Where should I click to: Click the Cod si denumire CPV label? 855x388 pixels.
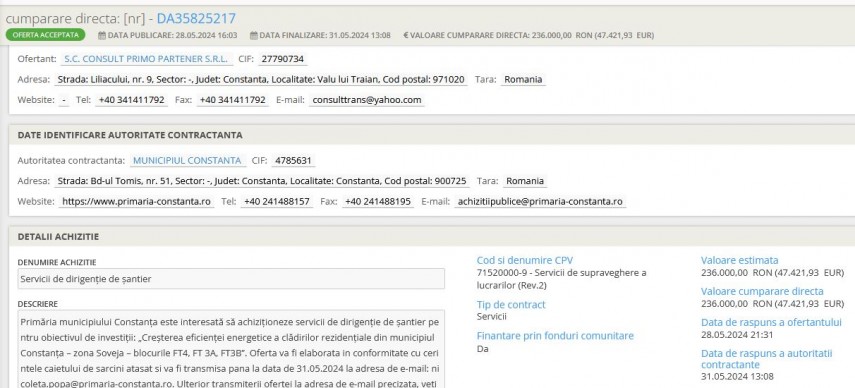tap(525, 260)
